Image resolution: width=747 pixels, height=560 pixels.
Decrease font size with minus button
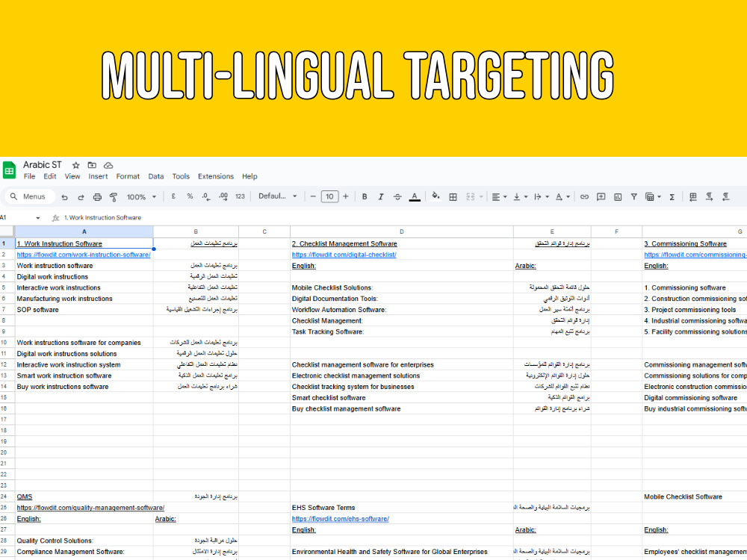pyautogui.click(x=313, y=196)
